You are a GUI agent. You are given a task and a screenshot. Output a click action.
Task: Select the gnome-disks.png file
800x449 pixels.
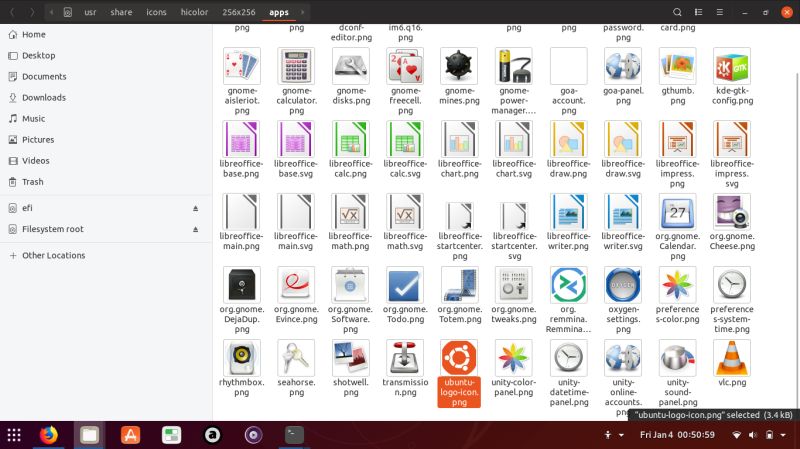click(351, 66)
